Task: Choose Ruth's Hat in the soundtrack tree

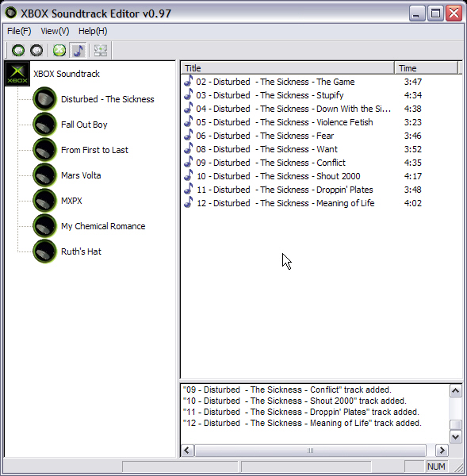Action: pyautogui.click(x=81, y=251)
